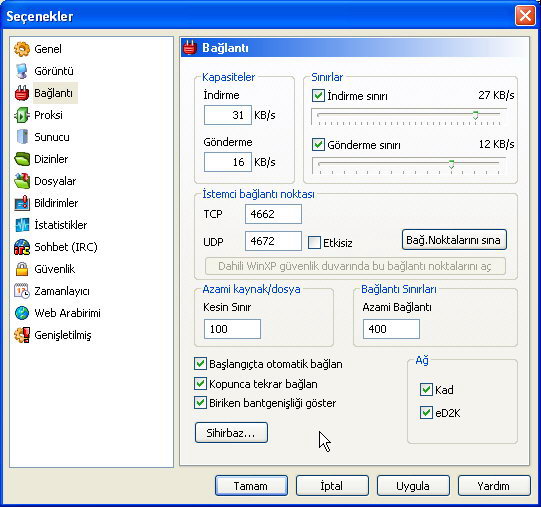Image resolution: width=541 pixels, height=507 pixels.
Task: Toggle Başlangıçta otomatik bağlan option
Action: tap(200, 364)
